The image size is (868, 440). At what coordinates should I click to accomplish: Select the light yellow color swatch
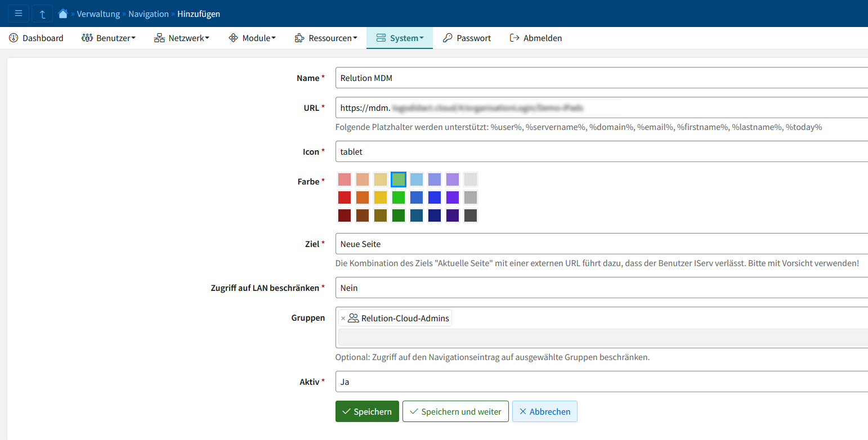coord(381,179)
